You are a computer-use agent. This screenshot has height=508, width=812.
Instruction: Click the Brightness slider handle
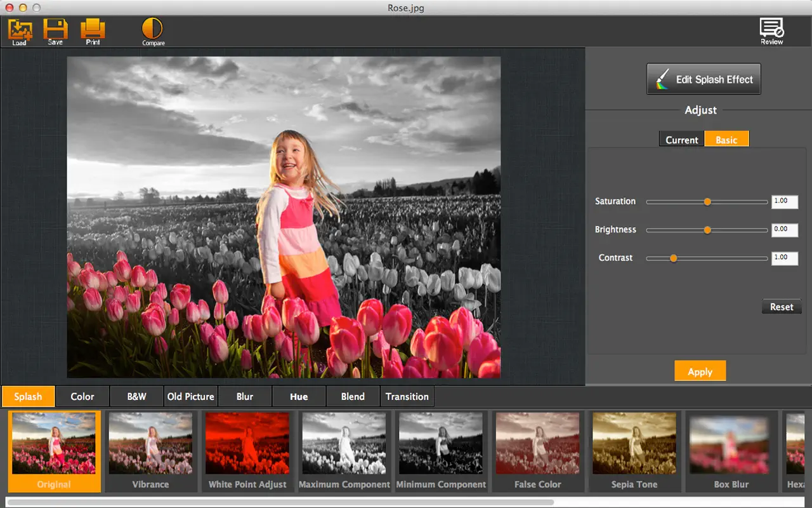point(707,230)
